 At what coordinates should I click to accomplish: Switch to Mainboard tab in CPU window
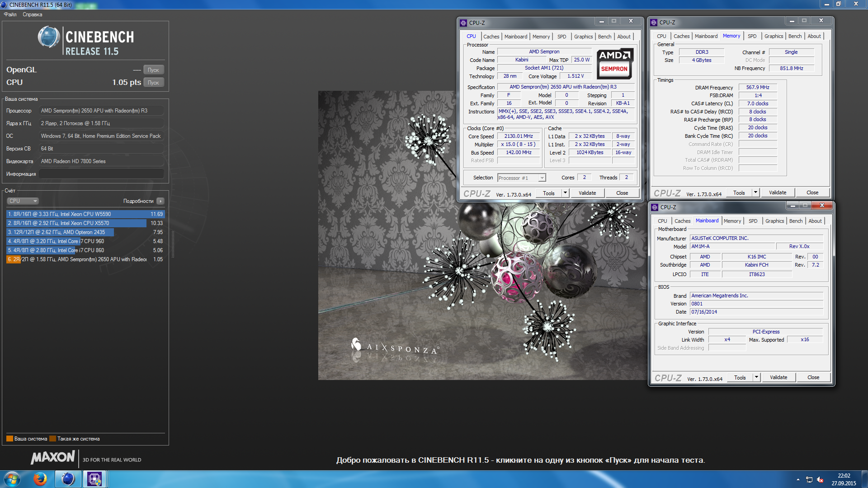pos(516,37)
